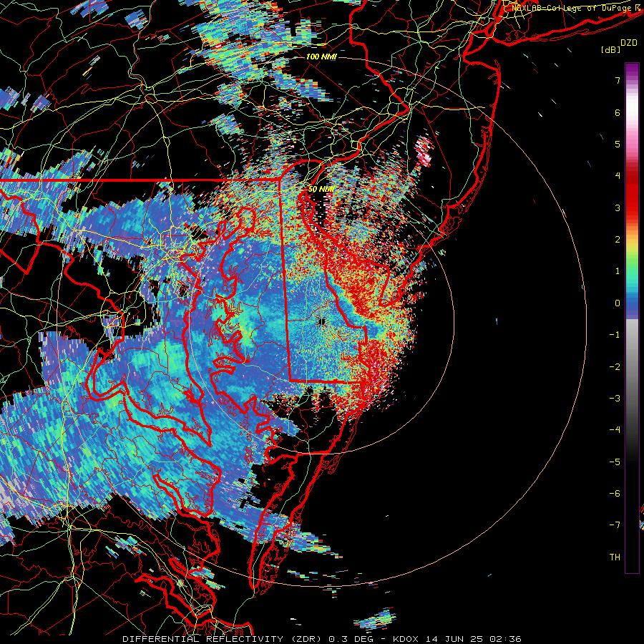
Task: Click the "-6" value on the scale
Action: [615, 494]
